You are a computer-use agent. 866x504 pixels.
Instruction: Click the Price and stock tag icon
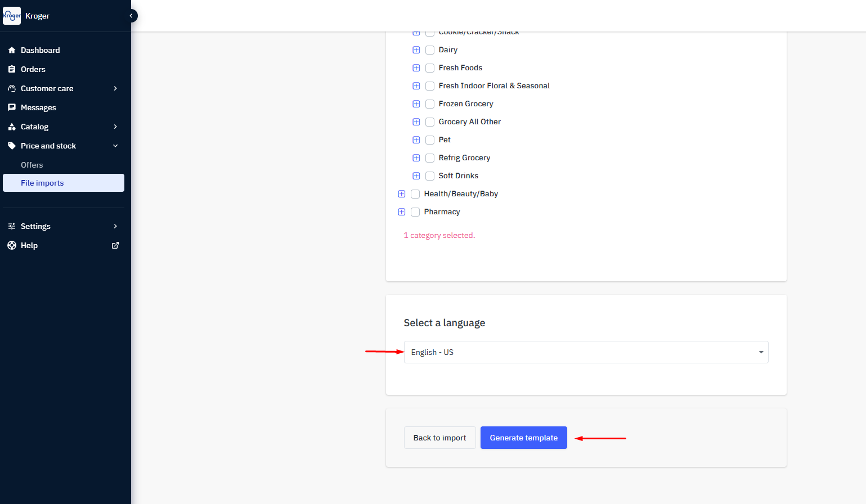(x=12, y=146)
